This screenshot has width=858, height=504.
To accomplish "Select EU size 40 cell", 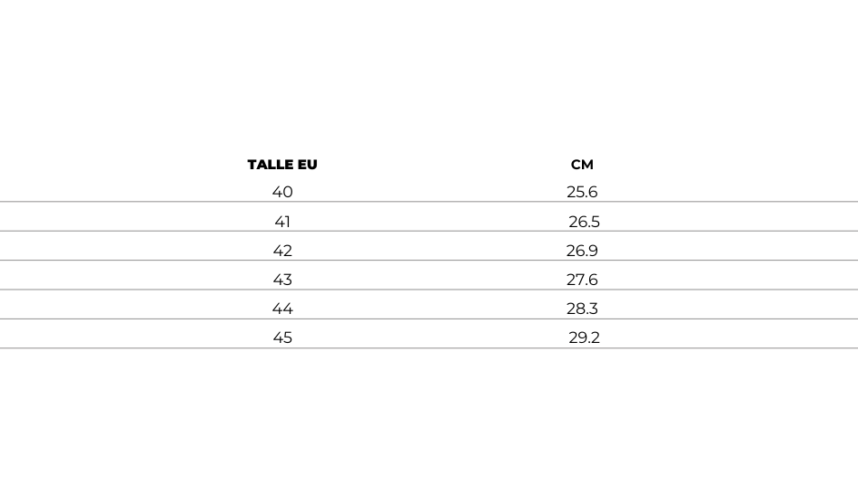I will tap(282, 192).
